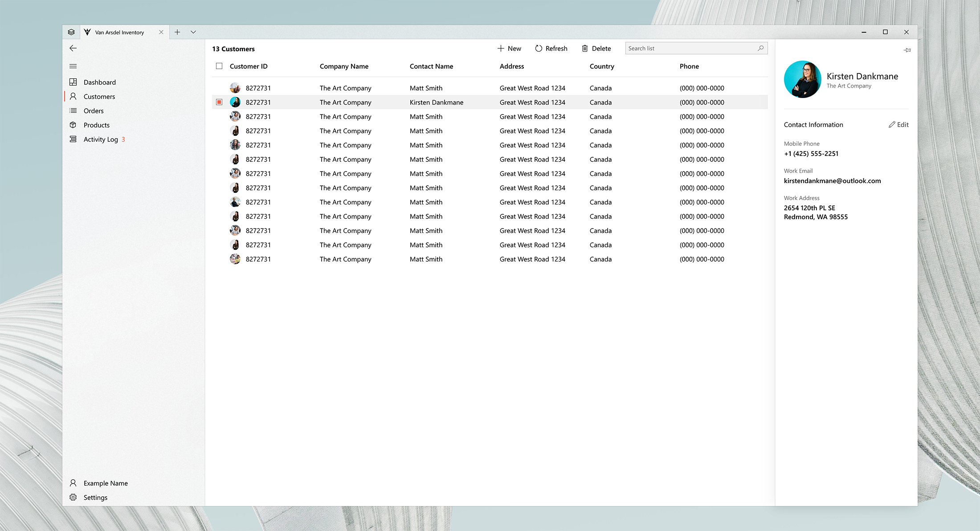The height and width of the screenshot is (531, 980).
Task: Click Kirsten Dankmane name in details pane
Action: pyautogui.click(x=862, y=76)
